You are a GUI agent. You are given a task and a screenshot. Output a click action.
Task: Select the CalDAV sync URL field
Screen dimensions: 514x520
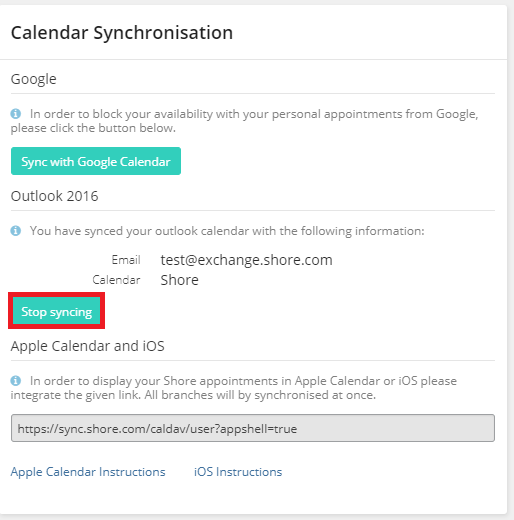(x=253, y=428)
